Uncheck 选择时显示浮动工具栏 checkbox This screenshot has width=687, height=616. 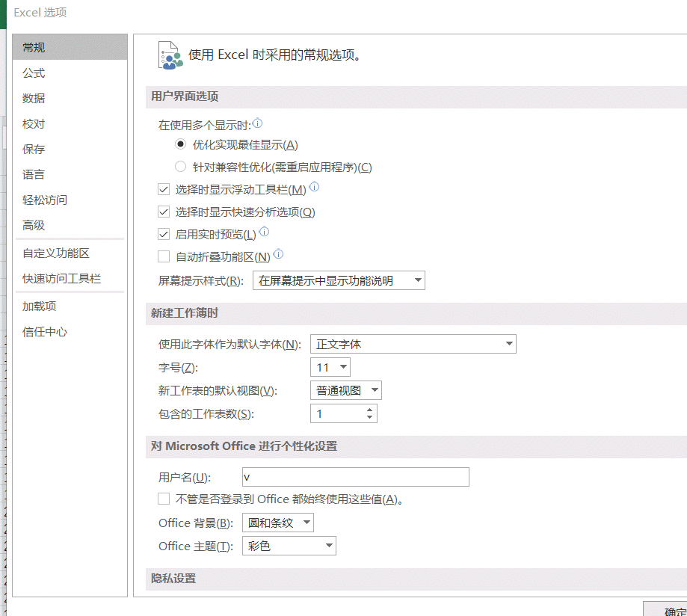pos(164,189)
